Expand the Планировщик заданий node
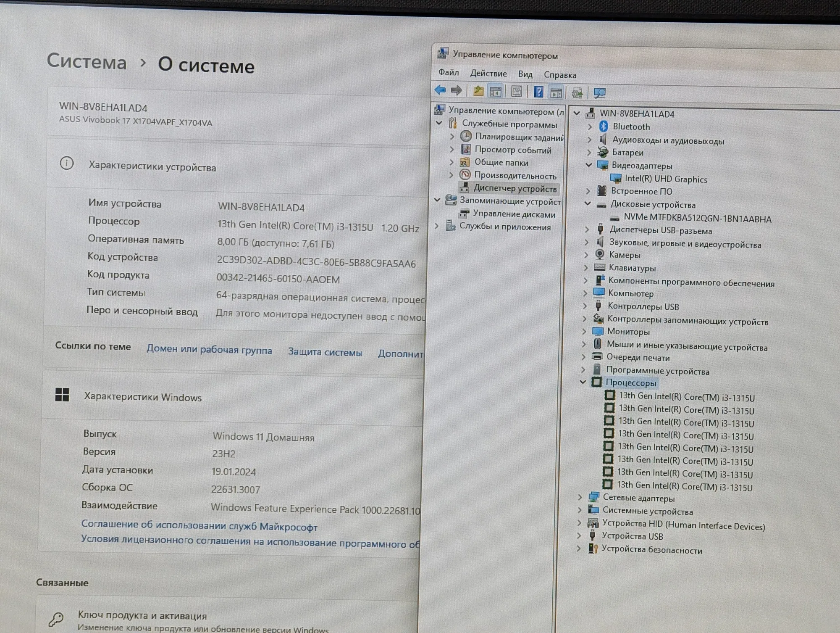Screen dimensions: 840x633 point(452,136)
